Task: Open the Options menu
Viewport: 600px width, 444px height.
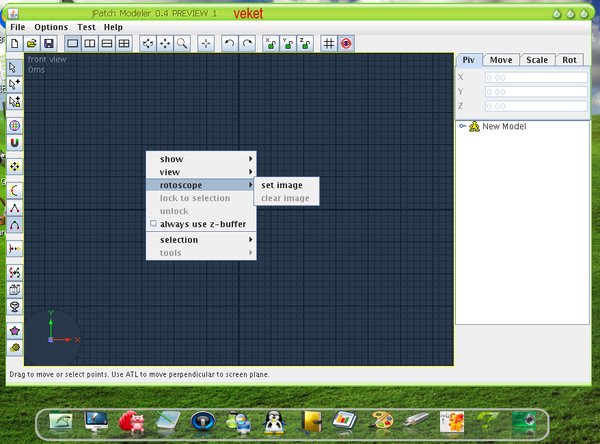Action: tap(51, 27)
